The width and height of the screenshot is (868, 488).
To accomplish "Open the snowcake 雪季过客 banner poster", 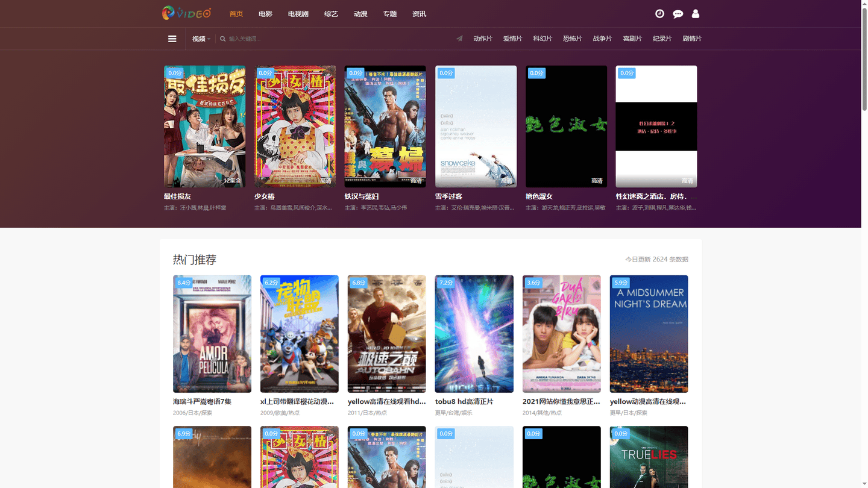I will point(476,127).
